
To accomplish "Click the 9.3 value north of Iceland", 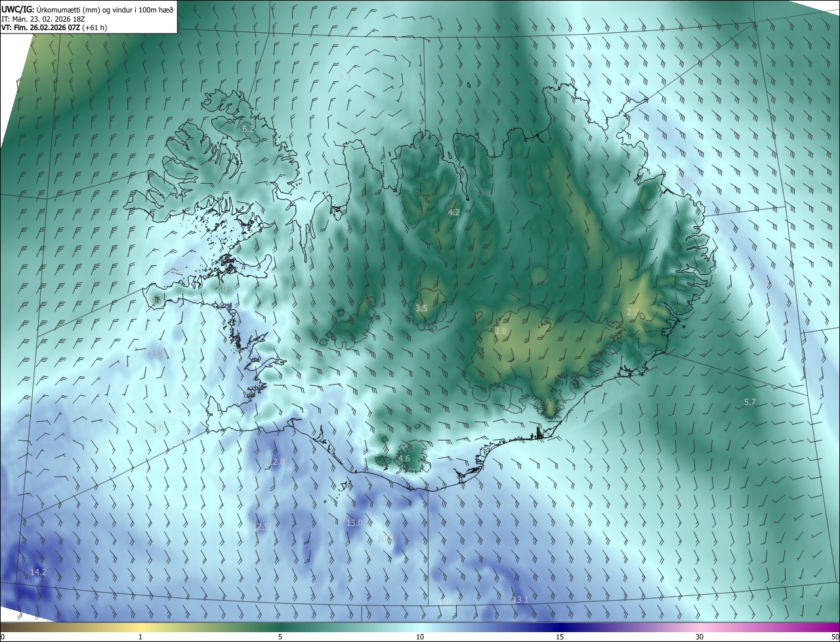I will point(345,77).
